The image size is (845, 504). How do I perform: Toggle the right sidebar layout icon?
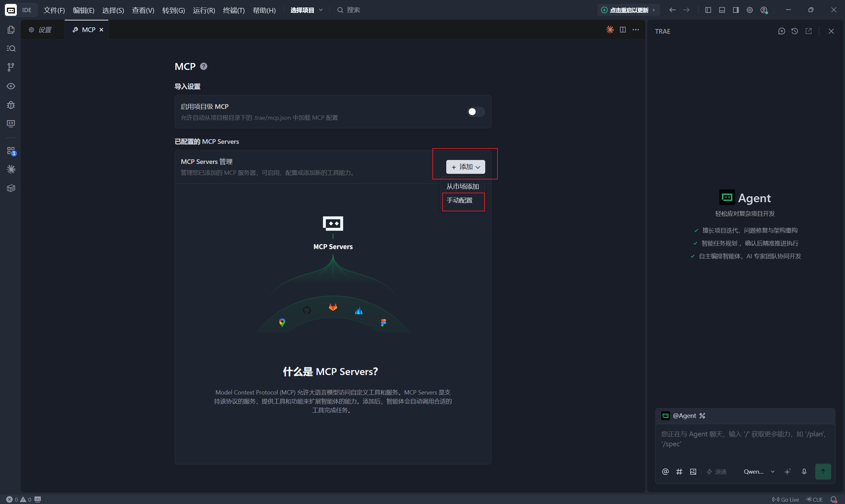coord(736,10)
